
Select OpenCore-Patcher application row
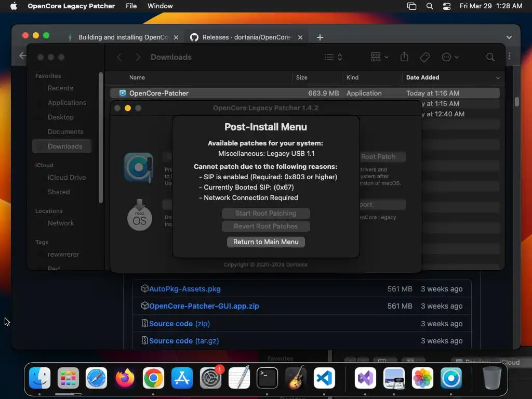(304, 93)
